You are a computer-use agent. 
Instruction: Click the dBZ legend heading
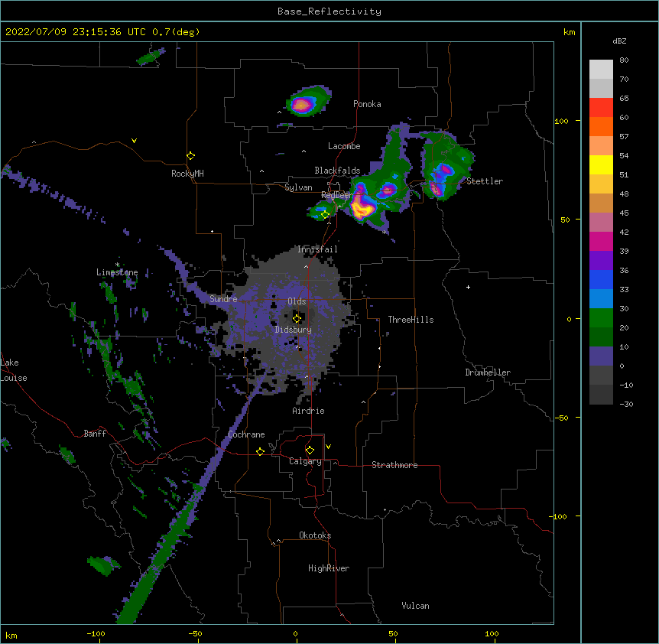click(619, 41)
